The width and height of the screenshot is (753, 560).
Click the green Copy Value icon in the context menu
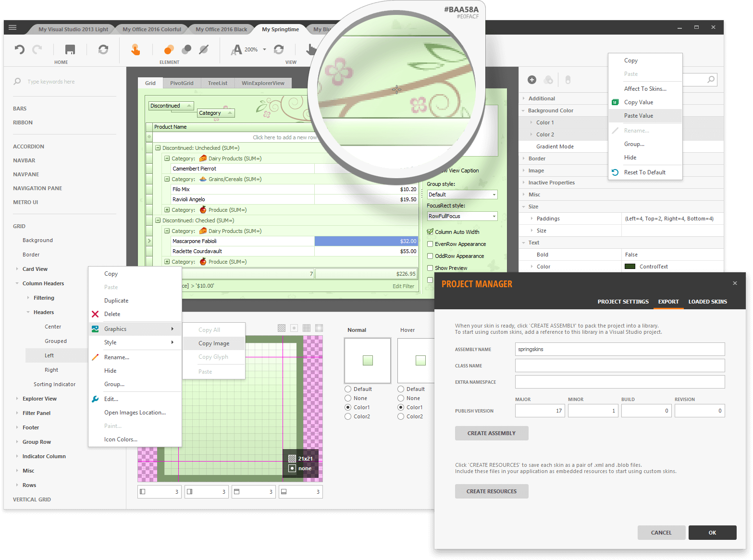click(x=615, y=102)
